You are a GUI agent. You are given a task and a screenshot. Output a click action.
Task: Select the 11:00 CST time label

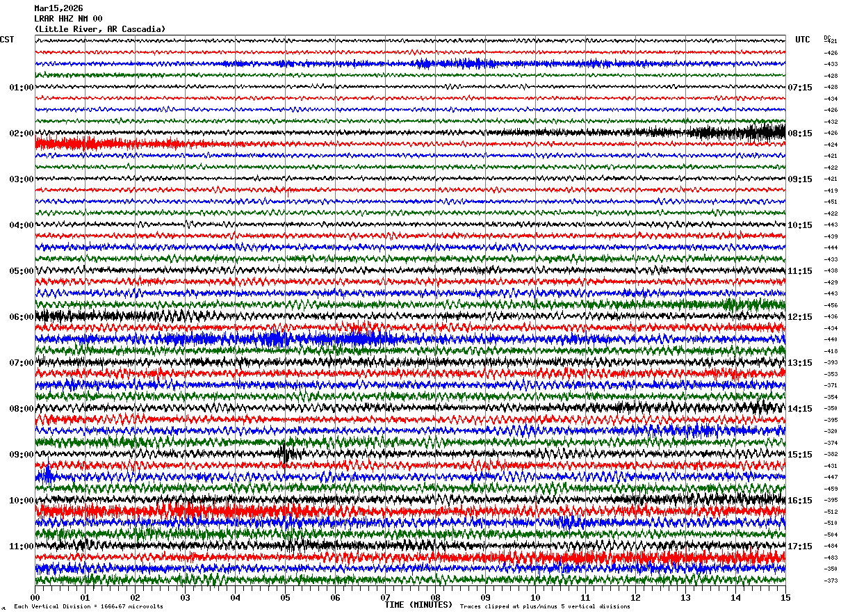[21, 546]
